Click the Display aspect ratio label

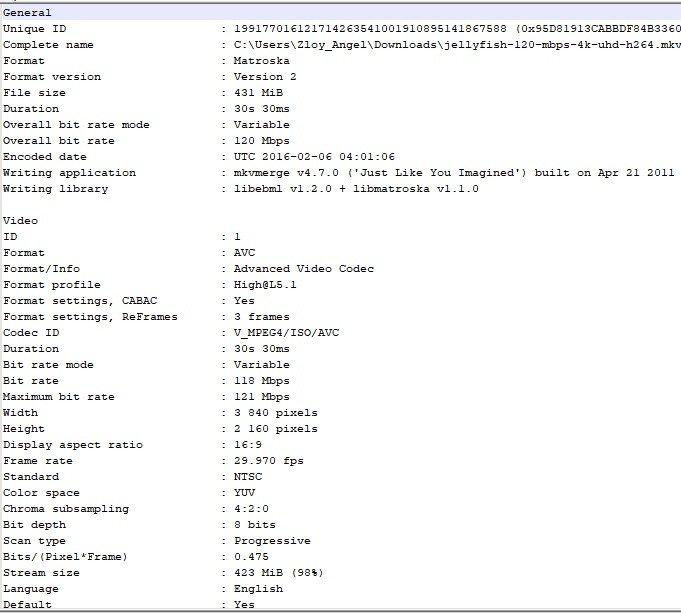[73, 445]
